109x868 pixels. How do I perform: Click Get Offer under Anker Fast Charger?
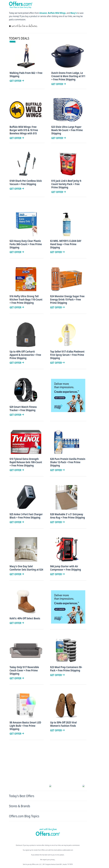pos(17,522)
